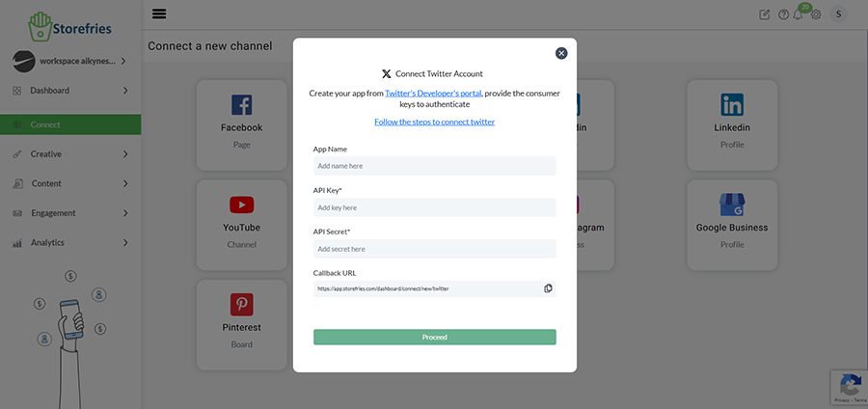This screenshot has height=409, width=868.
Task: Select the Pinterest Board card
Action: 241,324
